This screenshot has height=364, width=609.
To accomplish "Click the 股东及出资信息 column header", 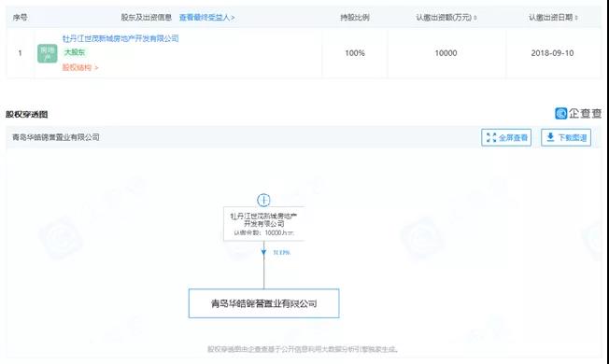I will pyautogui.click(x=146, y=18).
